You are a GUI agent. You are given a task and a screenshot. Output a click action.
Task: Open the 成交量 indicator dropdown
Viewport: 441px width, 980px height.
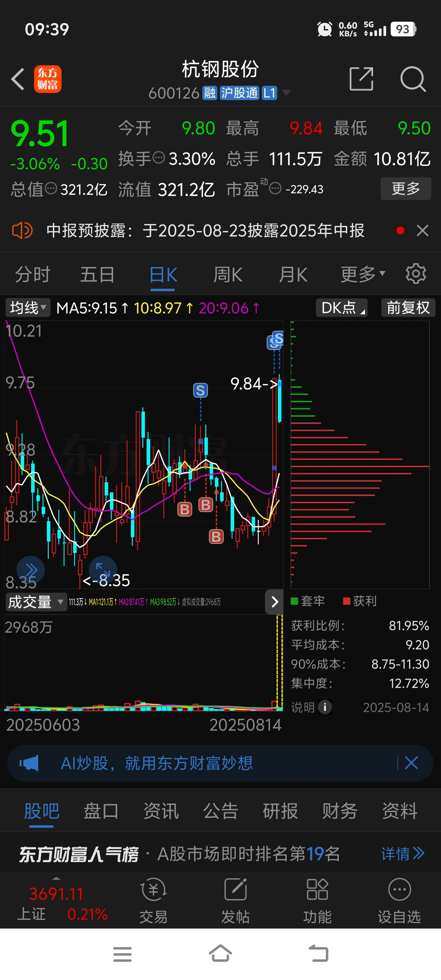coord(36,602)
